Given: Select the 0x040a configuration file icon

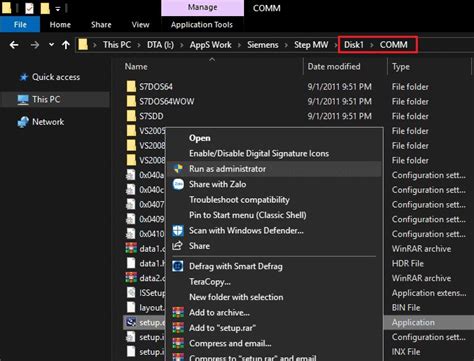Looking at the screenshot, I should tap(131, 175).
